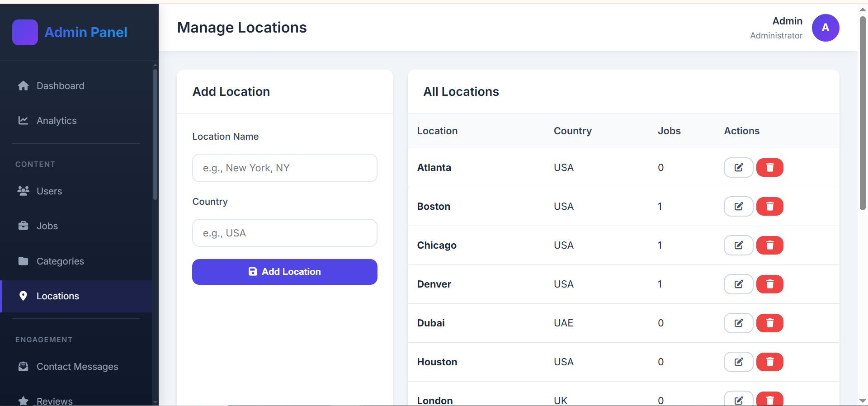Open the Users section
Image resolution: width=868 pixels, height=406 pixels.
coord(49,191)
